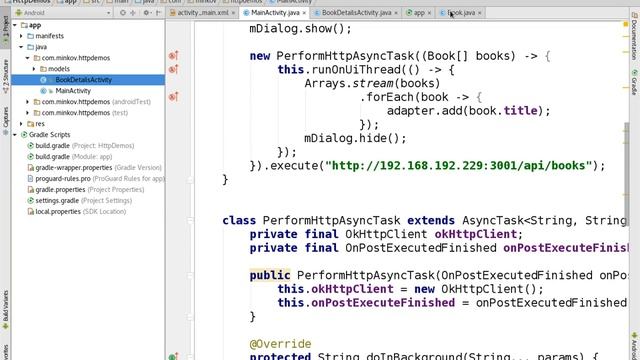Viewport: 640px width, 360px height.
Task: Click gutter marker beside forEach line
Action: (173, 97)
